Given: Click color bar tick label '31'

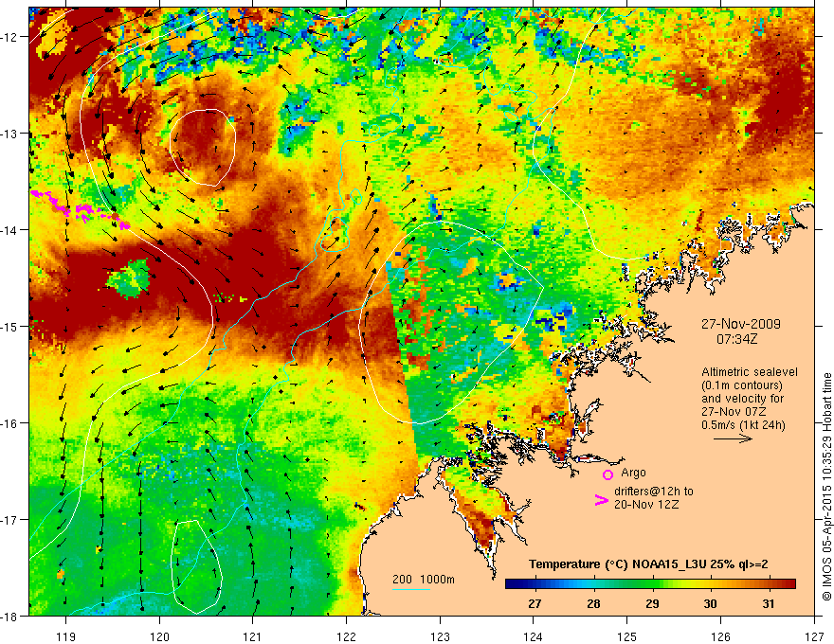Looking at the screenshot, I should (768, 604).
